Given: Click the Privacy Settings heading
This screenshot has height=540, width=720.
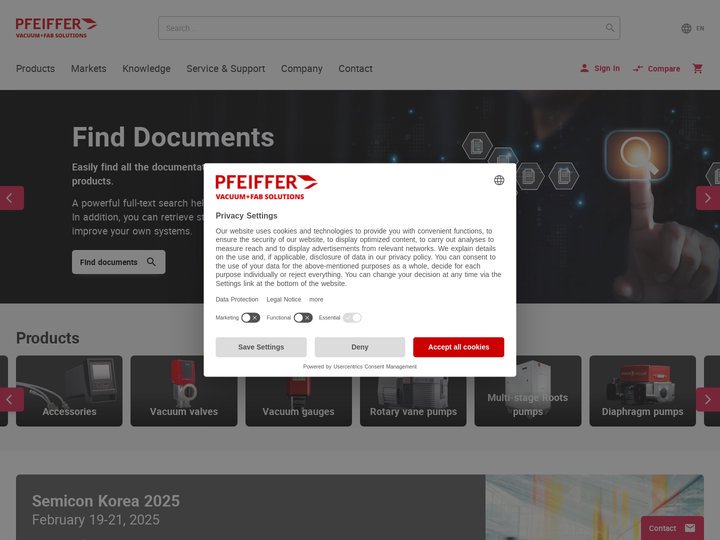Looking at the screenshot, I should coord(247,216).
